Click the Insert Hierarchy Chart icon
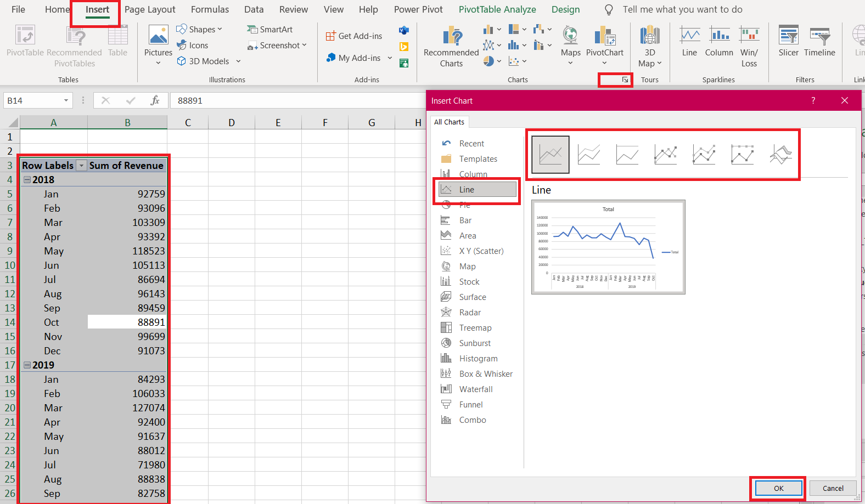This screenshot has height=504, width=865. pyautogui.click(x=514, y=29)
